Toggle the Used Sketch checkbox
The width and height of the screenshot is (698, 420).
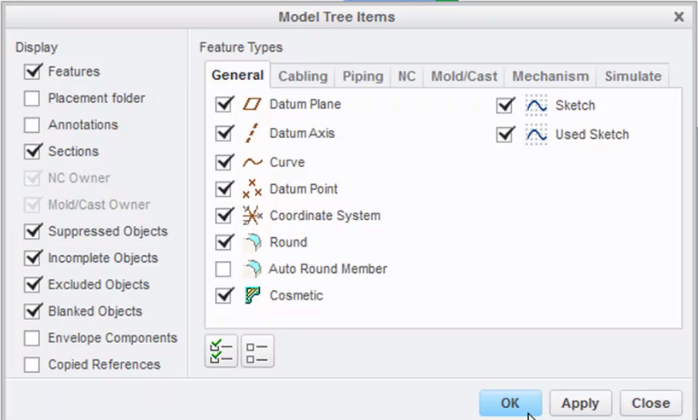point(505,134)
